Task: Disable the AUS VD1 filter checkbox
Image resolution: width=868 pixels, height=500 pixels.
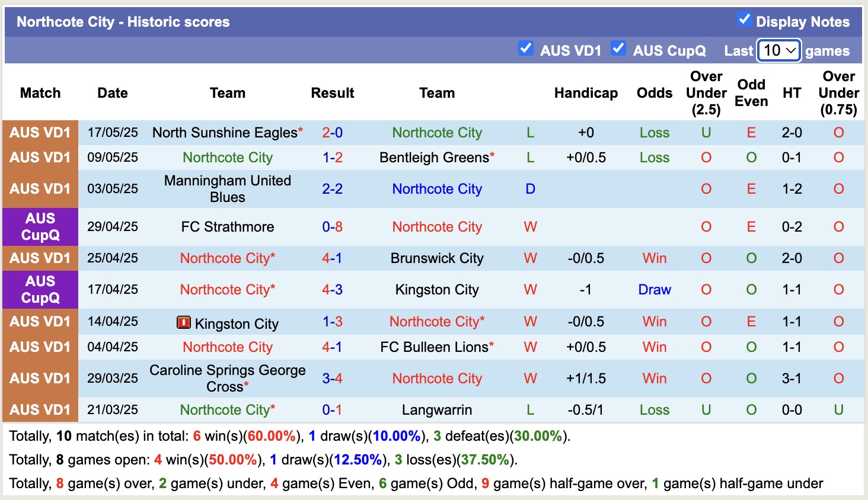Action: tap(526, 49)
